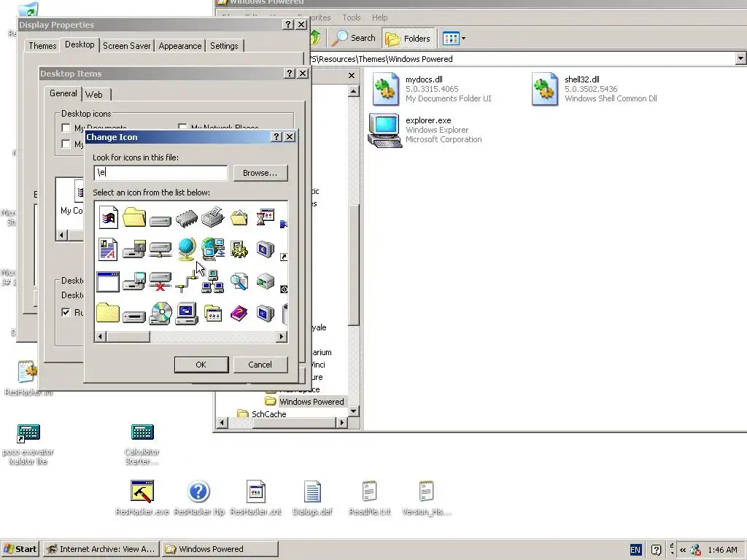Open the Start menu
Screen dimensions: 747x560
(x=20, y=549)
